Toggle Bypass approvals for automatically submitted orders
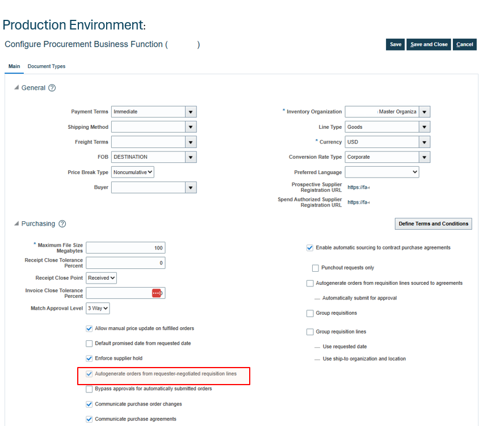Image resolution: width=504 pixels, height=426 pixels. point(89,389)
